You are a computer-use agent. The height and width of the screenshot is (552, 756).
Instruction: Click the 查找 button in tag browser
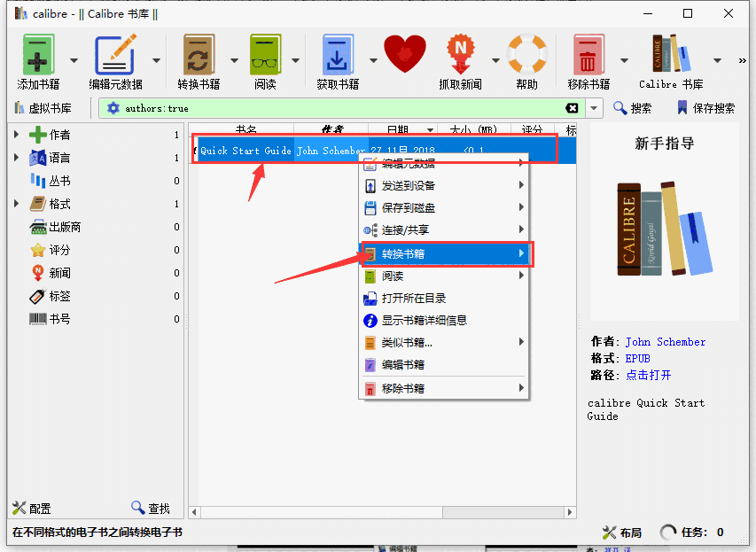click(x=151, y=508)
